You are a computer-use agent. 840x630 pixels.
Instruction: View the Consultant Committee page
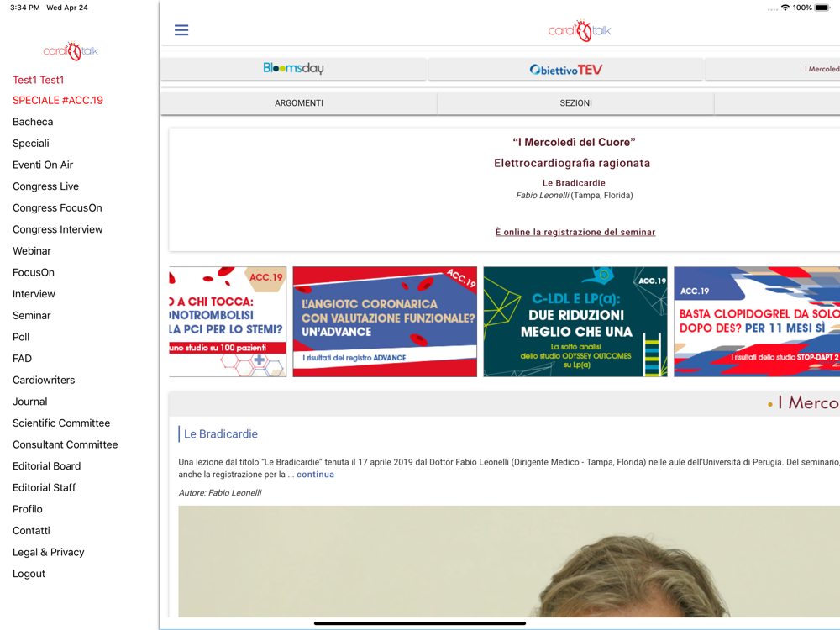[65, 444]
